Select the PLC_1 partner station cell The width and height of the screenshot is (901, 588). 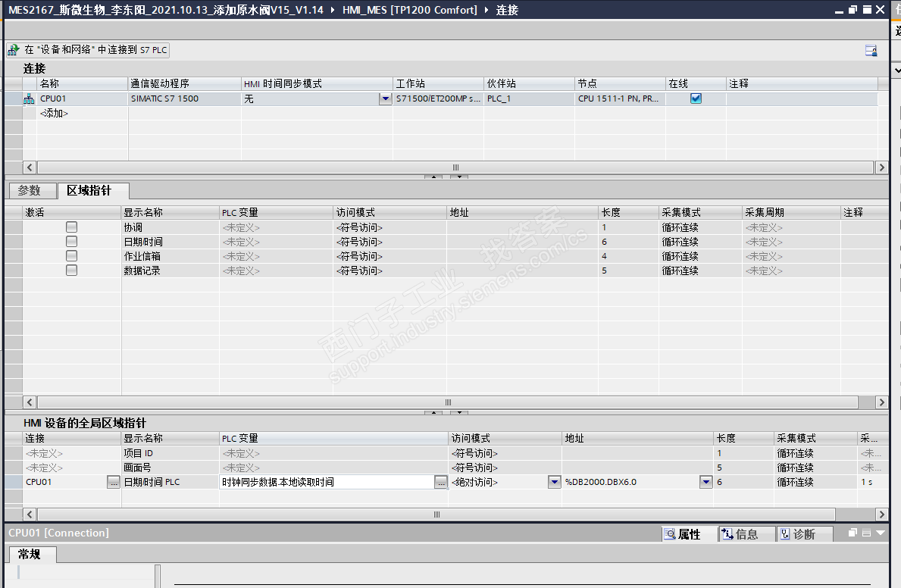(x=529, y=99)
